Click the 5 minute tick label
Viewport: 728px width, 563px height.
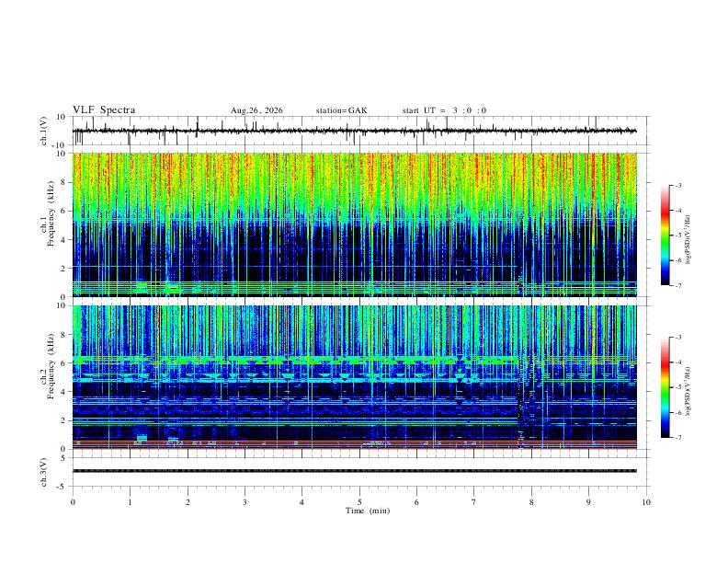(x=359, y=502)
